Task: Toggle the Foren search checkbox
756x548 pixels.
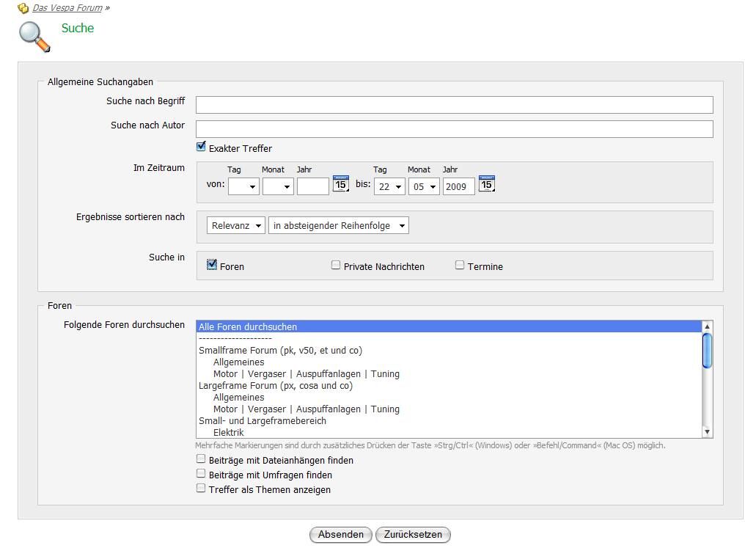Action: 212,266
